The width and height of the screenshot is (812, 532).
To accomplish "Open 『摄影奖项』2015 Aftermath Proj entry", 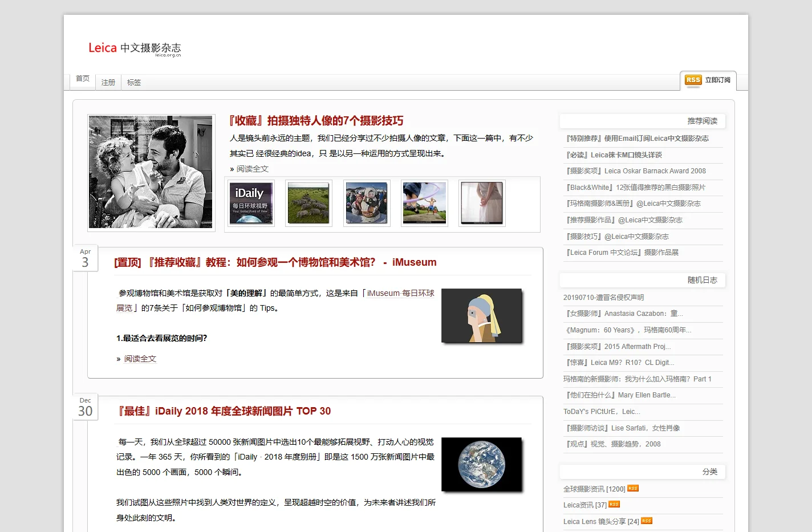I will 617,347.
